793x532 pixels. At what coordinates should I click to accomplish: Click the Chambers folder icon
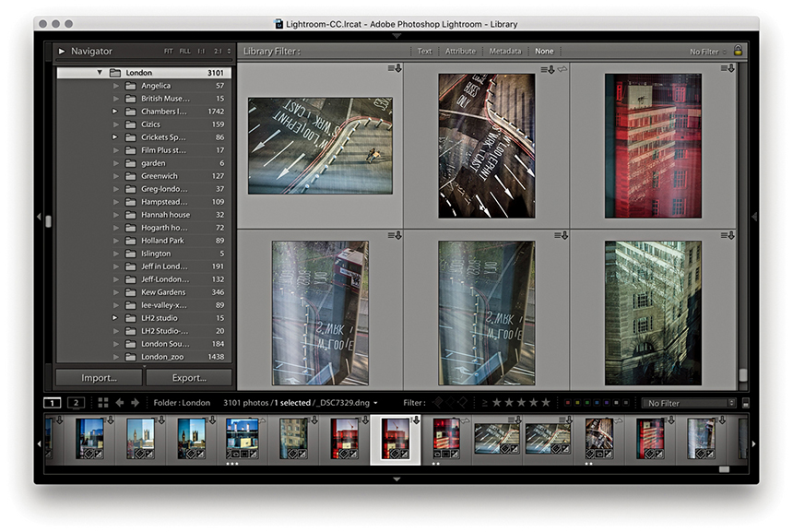click(130, 112)
